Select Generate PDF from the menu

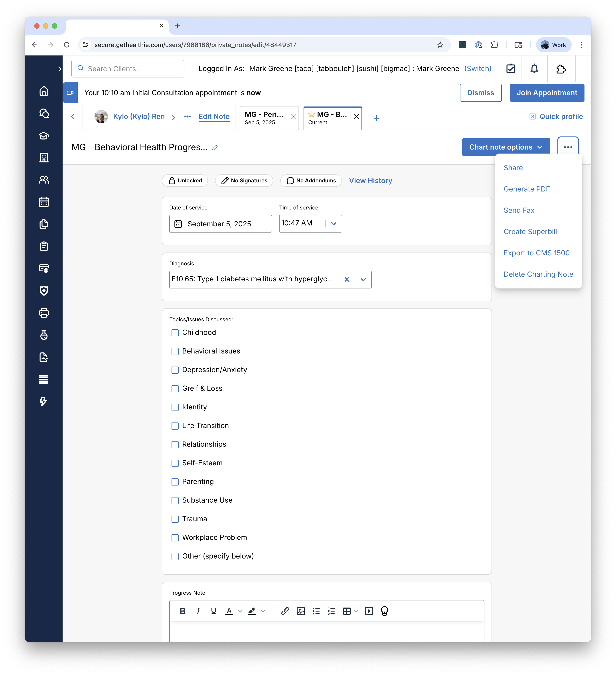point(527,189)
